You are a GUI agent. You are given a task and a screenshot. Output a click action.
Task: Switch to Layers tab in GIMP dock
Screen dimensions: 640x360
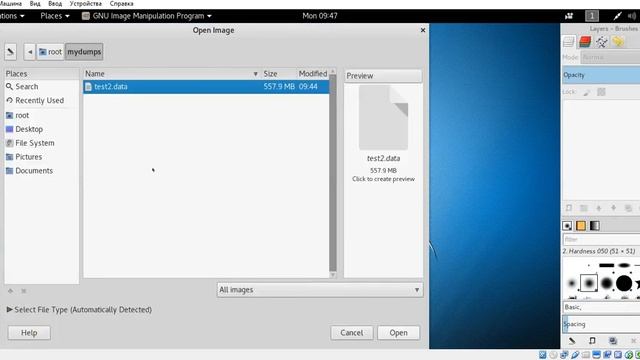point(569,42)
